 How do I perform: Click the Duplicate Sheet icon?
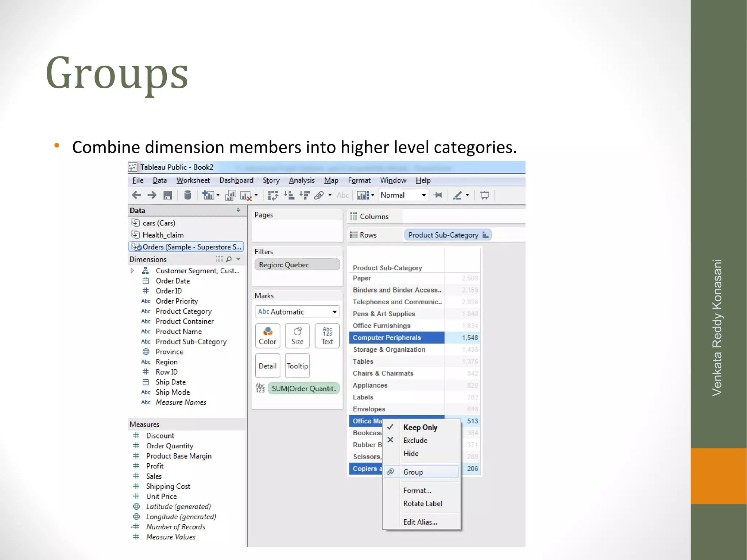point(231,196)
